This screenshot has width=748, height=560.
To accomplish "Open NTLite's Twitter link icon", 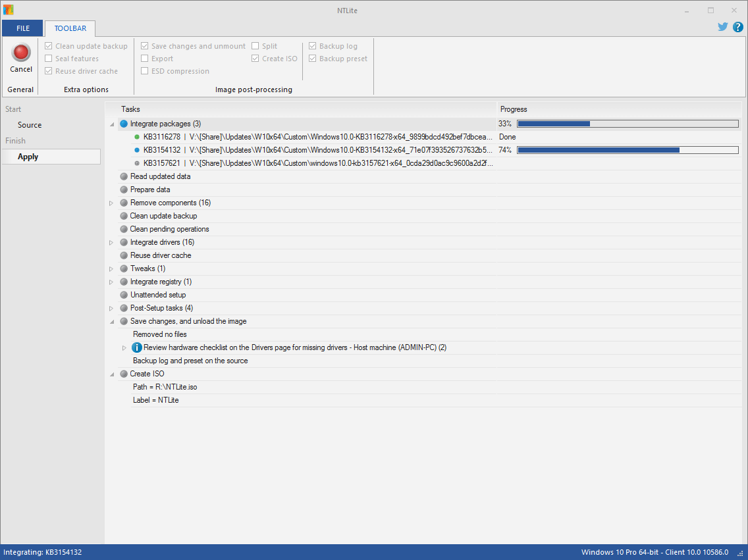I will pos(723,27).
